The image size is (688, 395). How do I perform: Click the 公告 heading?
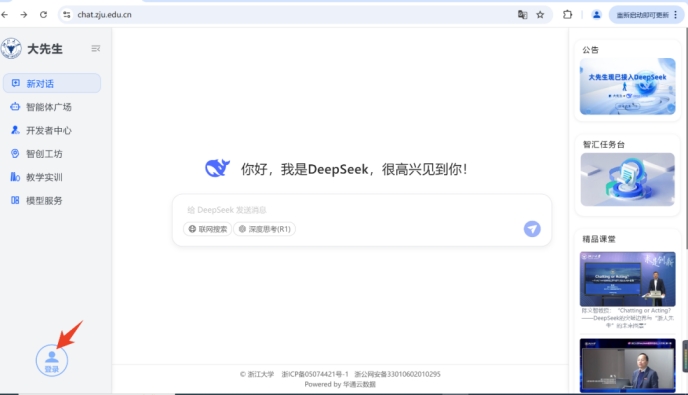coord(590,50)
